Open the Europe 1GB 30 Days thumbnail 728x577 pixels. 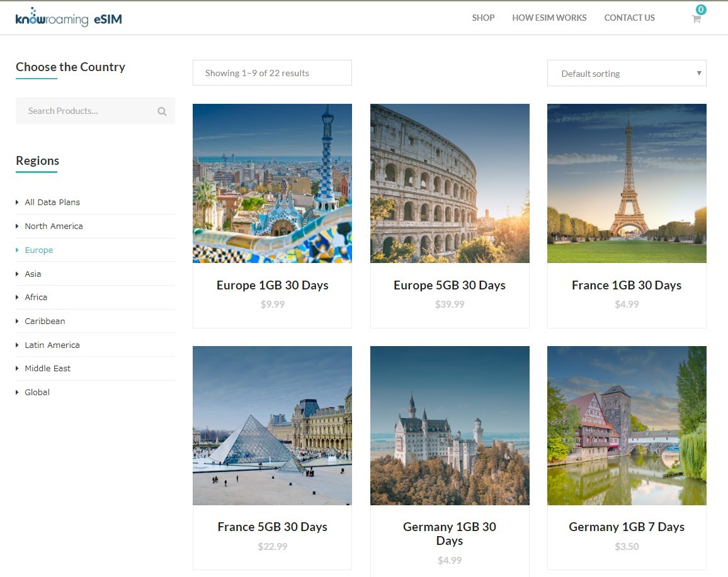tap(272, 183)
